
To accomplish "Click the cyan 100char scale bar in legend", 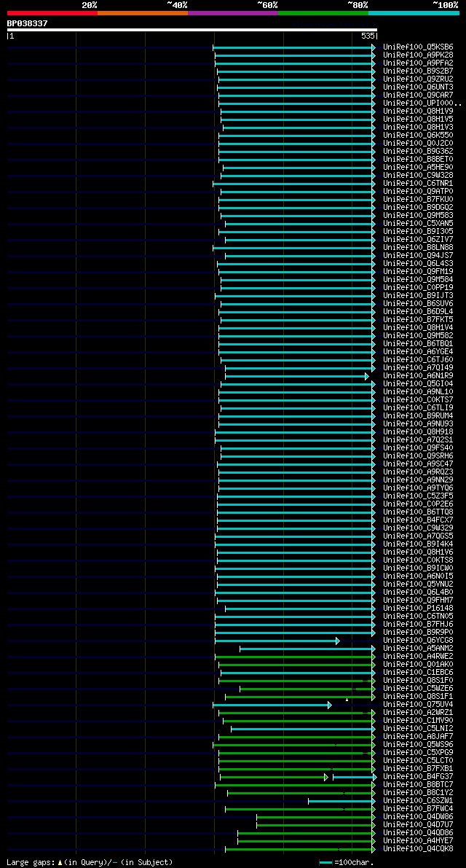I will (x=326, y=863).
